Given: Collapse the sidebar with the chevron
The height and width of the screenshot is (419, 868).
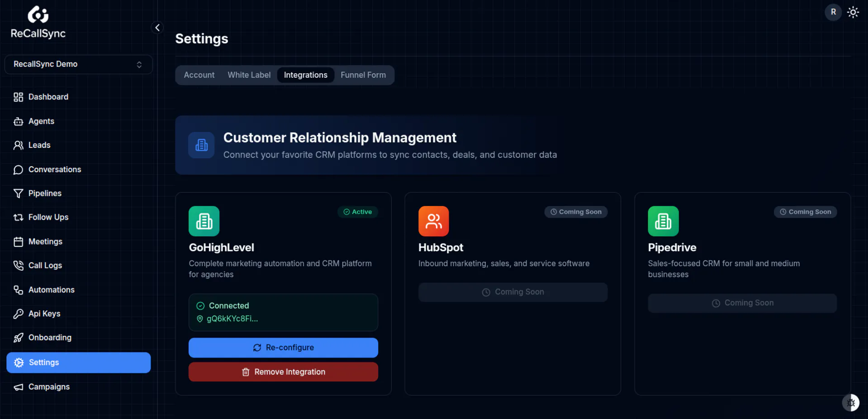Looking at the screenshot, I should pos(157,28).
